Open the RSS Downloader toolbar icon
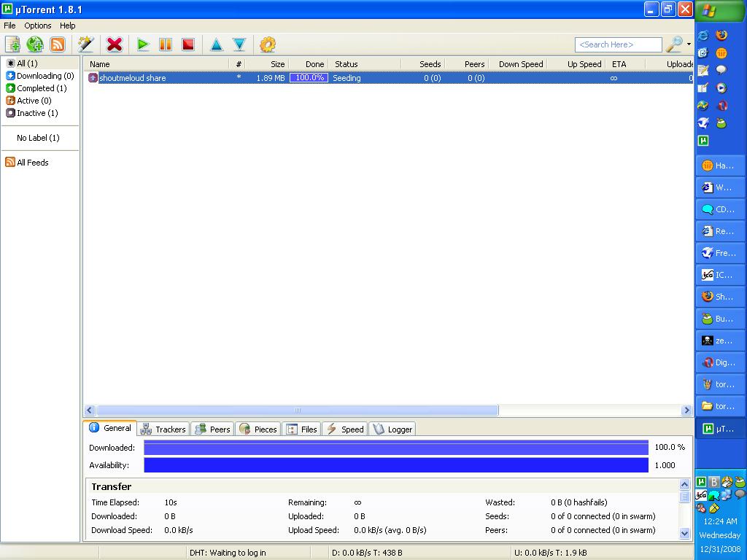This screenshot has height=560, width=747. coord(58,44)
